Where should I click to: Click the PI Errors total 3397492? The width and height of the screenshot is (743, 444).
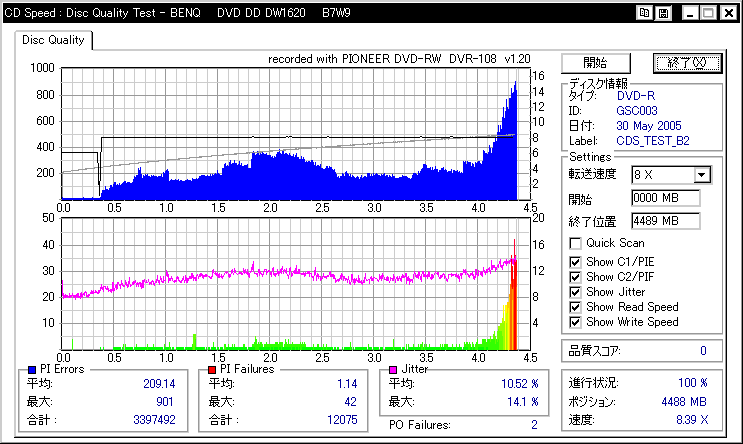click(154, 420)
